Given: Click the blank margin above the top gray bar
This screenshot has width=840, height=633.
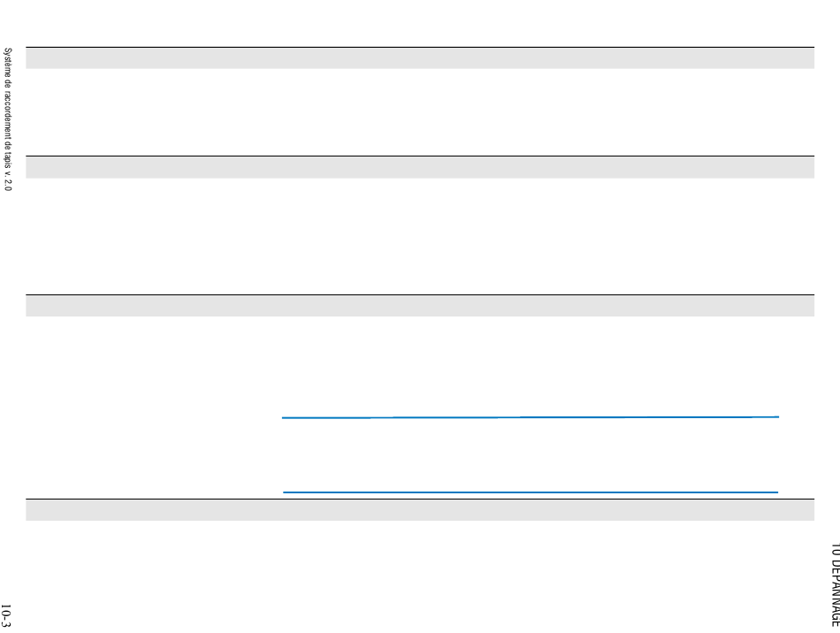Looking at the screenshot, I should pyautogui.click(x=419, y=24).
